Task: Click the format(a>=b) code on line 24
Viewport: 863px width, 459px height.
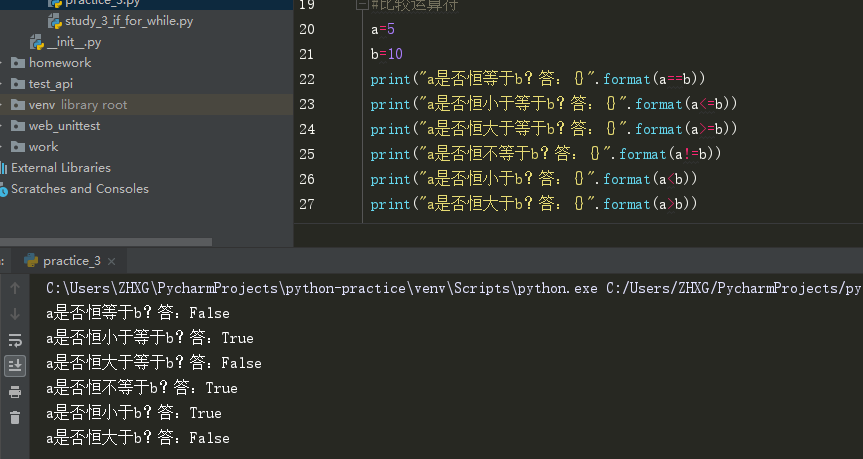Action: [686, 129]
